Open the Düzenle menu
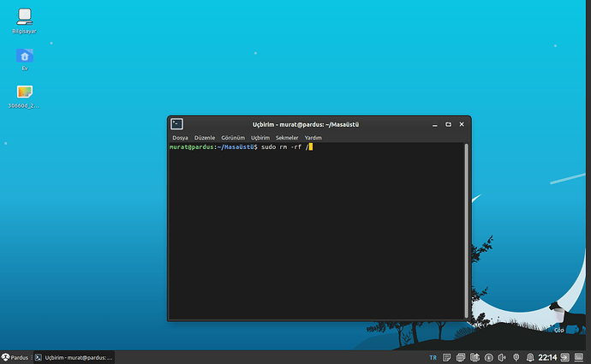591x364 pixels. (205, 138)
